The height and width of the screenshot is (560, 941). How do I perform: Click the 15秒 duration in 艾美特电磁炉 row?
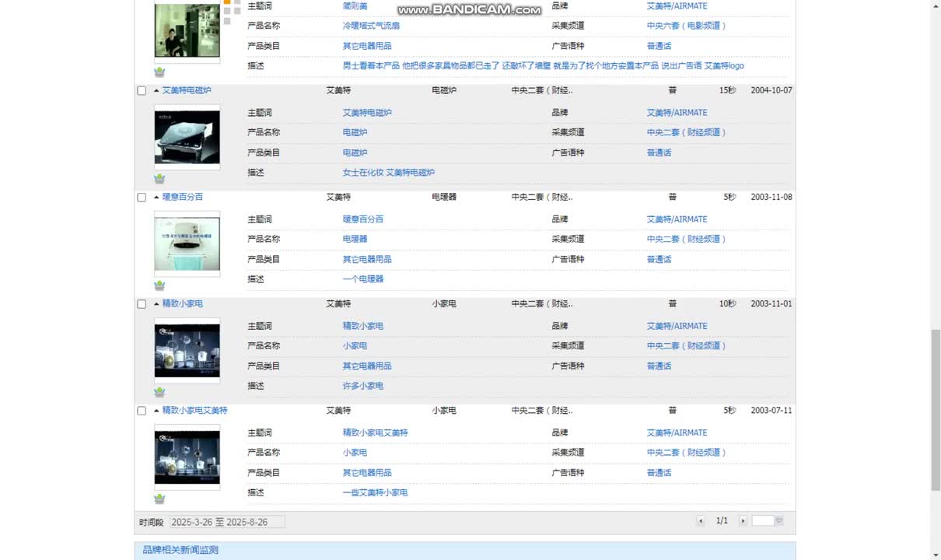click(x=727, y=90)
